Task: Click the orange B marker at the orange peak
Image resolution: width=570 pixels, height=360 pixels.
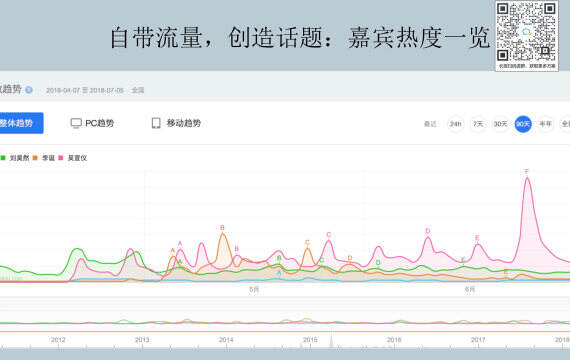Action: [x=222, y=228]
